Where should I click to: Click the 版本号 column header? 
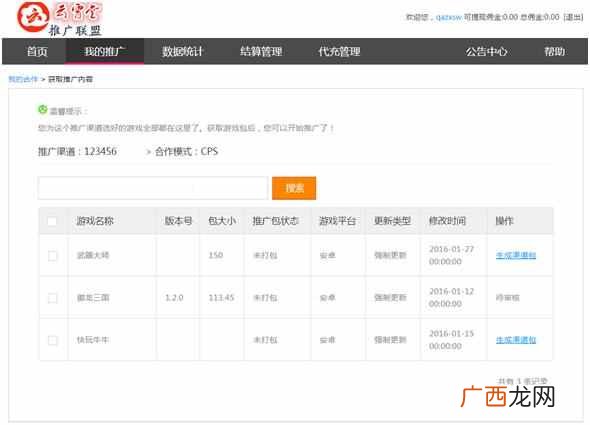tap(178, 221)
